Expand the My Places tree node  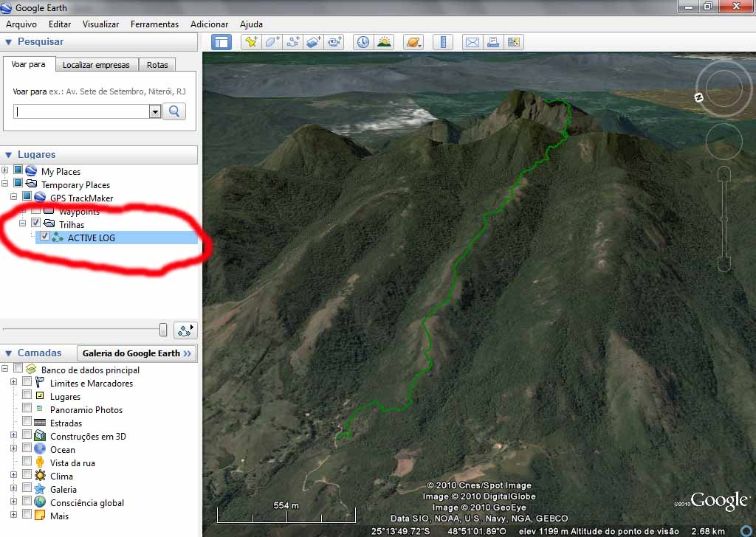point(5,171)
